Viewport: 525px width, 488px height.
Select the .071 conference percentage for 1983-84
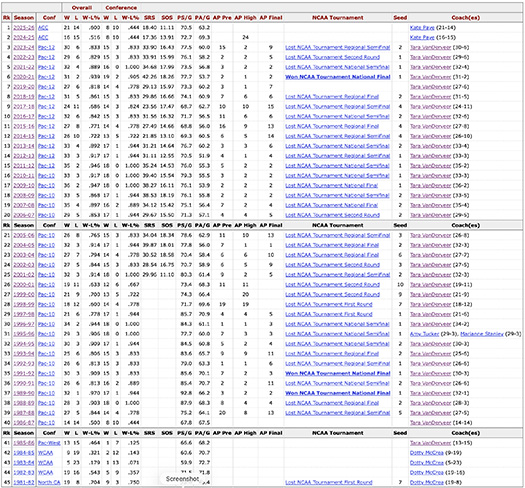point(134,463)
